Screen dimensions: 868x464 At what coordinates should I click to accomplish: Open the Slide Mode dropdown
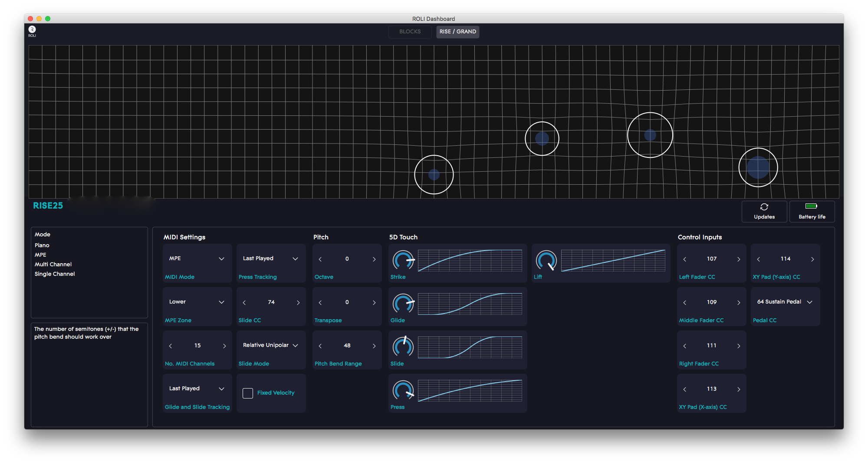coord(271,345)
